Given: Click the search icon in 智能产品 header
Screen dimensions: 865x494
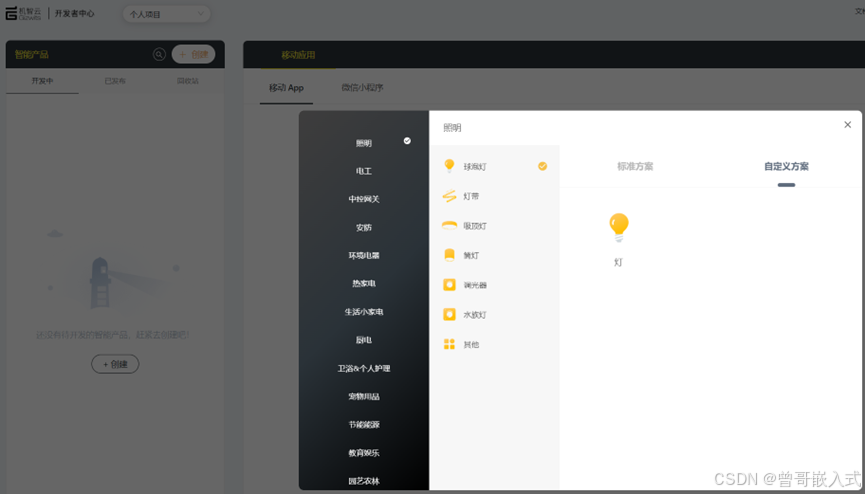Looking at the screenshot, I should click(159, 54).
